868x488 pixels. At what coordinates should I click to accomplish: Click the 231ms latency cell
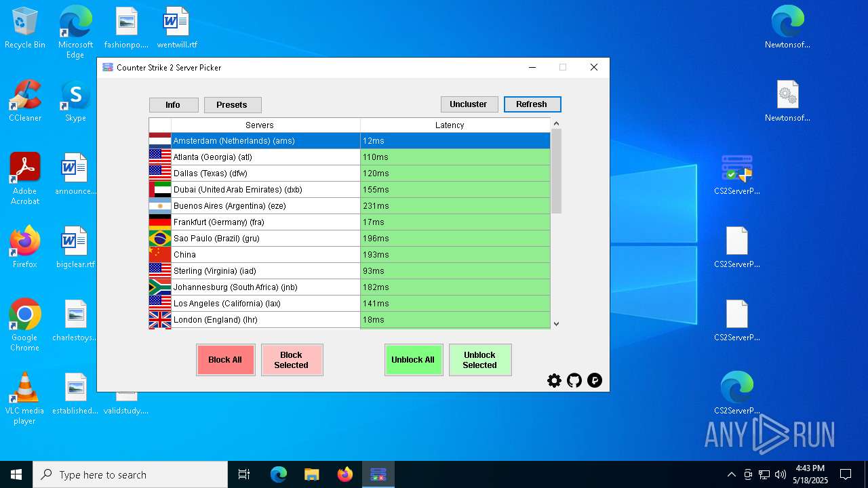click(x=455, y=206)
